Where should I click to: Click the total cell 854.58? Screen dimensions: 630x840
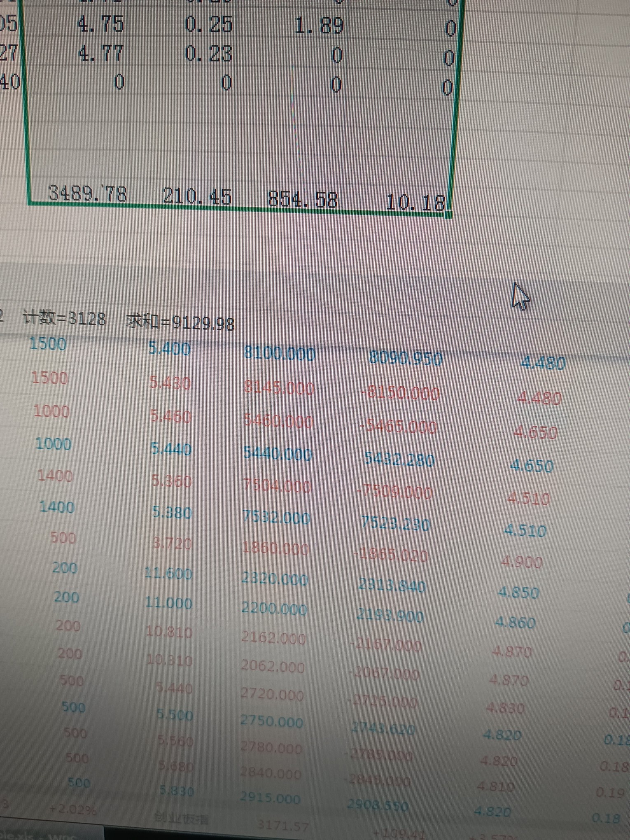tap(303, 199)
